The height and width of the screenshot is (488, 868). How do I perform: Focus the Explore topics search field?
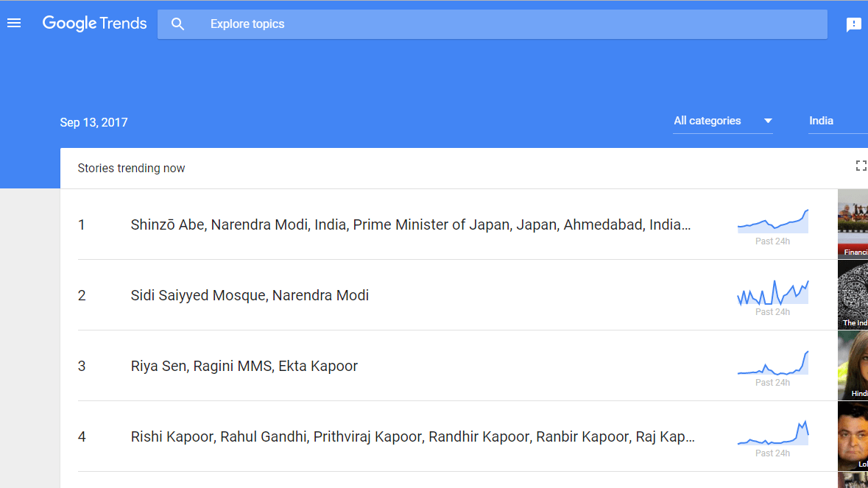(x=492, y=24)
